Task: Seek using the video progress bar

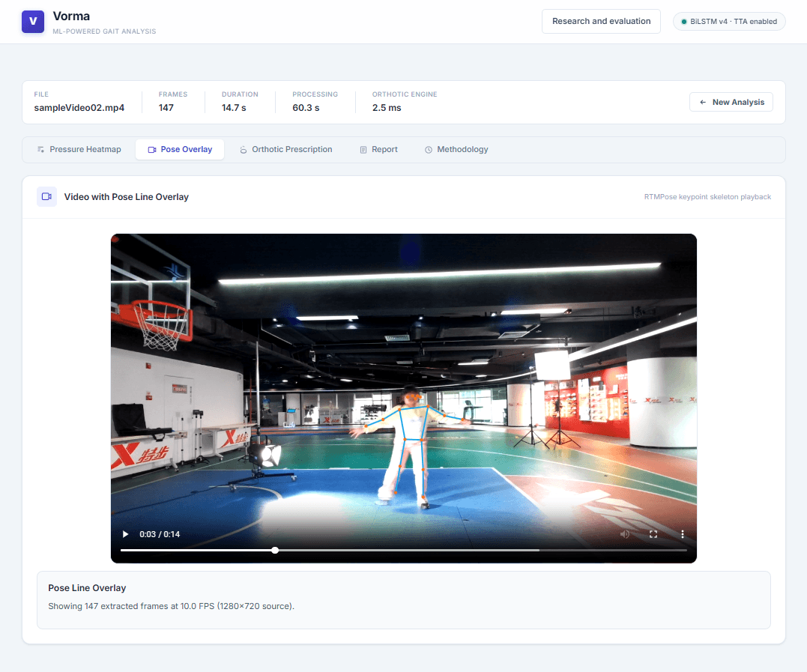Action: [403, 550]
